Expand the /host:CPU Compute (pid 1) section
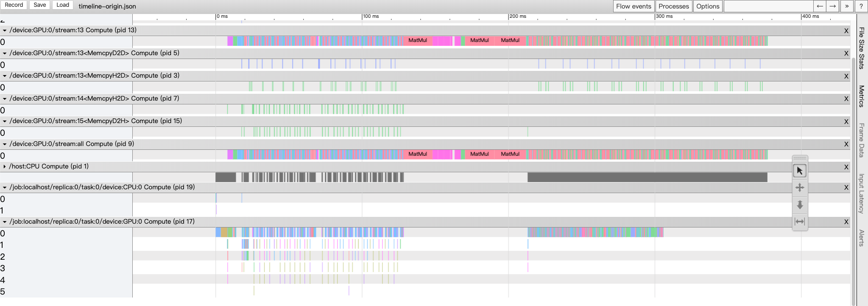 coord(5,167)
